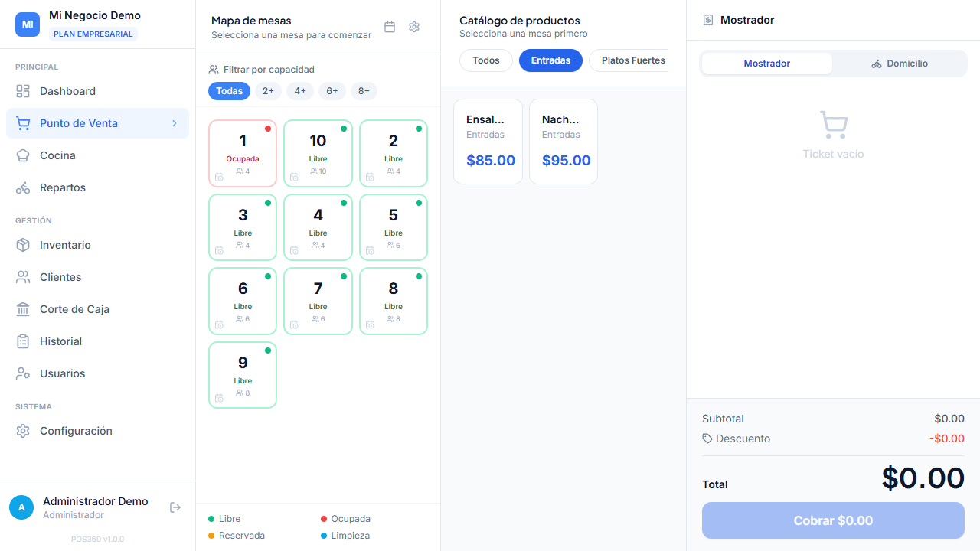Click the Administrador Demo user avatar

[x=21, y=507]
